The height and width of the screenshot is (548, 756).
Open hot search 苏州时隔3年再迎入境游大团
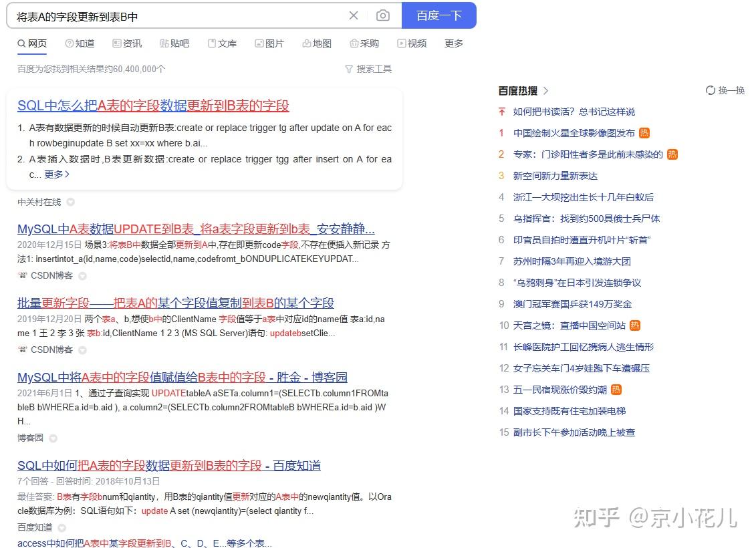[x=572, y=261]
